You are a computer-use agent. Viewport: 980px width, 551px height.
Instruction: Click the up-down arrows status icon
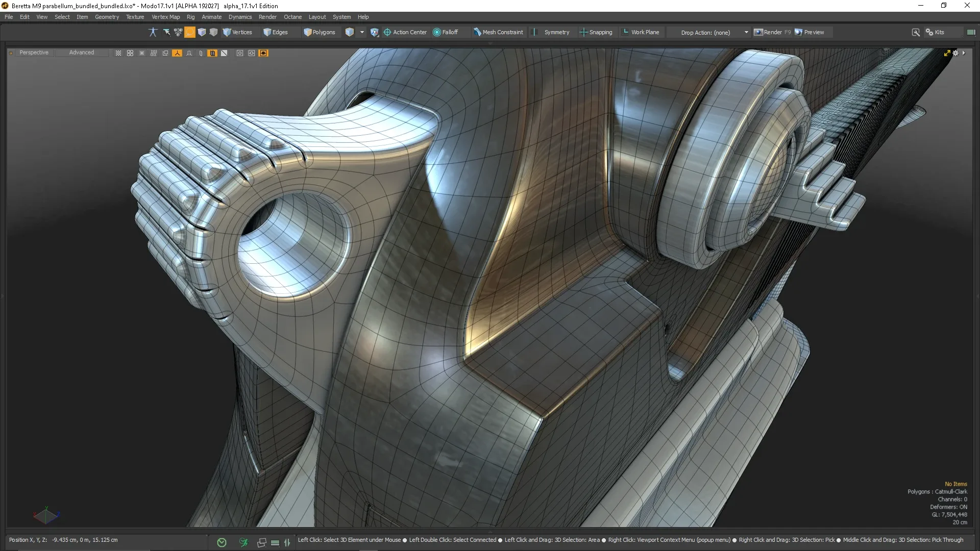(287, 542)
